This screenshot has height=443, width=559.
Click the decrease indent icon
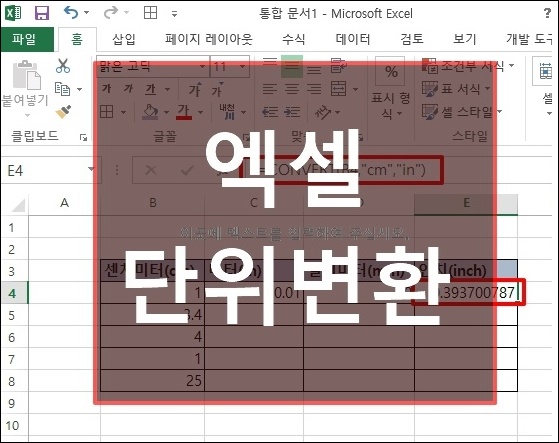click(x=270, y=112)
